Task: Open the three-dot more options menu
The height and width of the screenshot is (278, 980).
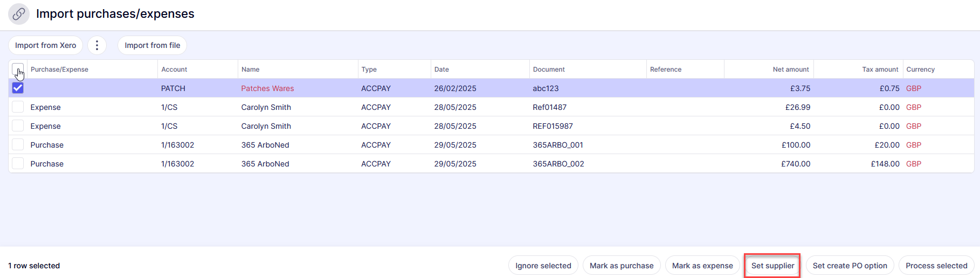Action: [x=97, y=45]
